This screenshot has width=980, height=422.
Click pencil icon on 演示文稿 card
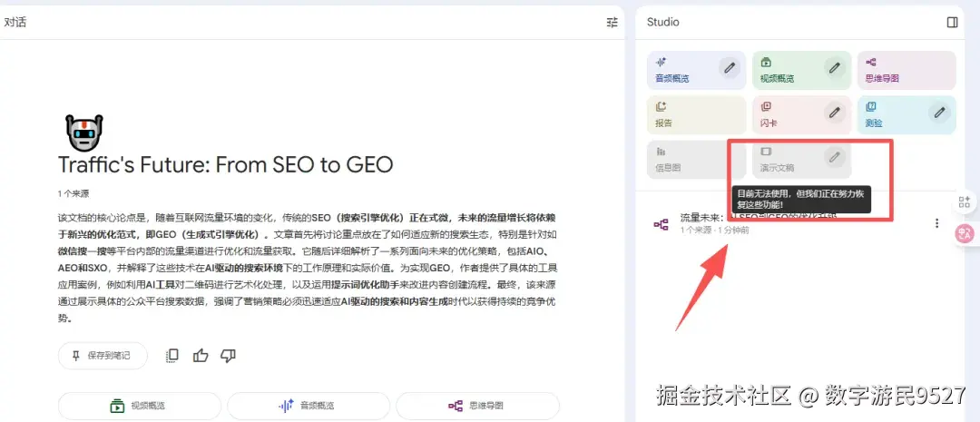click(834, 158)
